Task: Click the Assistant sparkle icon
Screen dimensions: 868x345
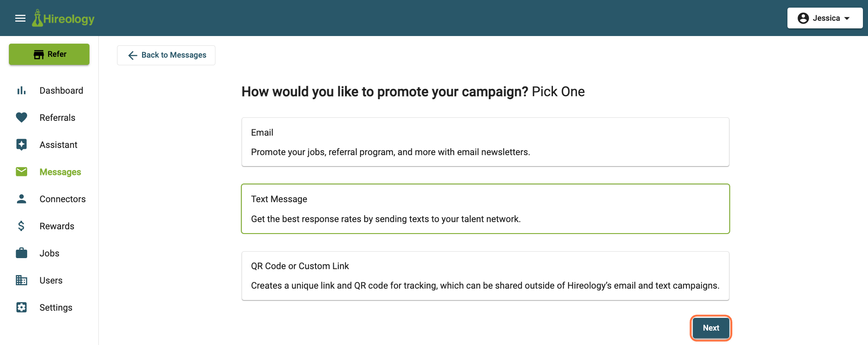Action: [x=21, y=145]
